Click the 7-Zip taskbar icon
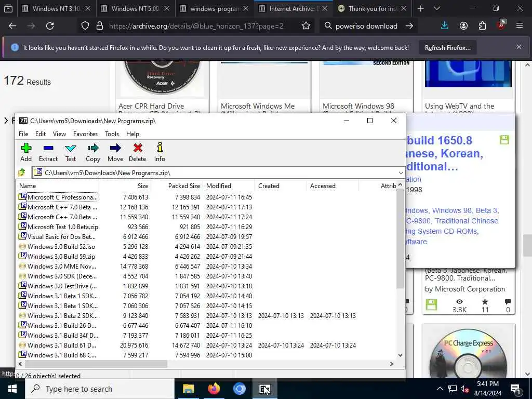Image resolution: width=532 pixels, height=399 pixels. (264, 389)
